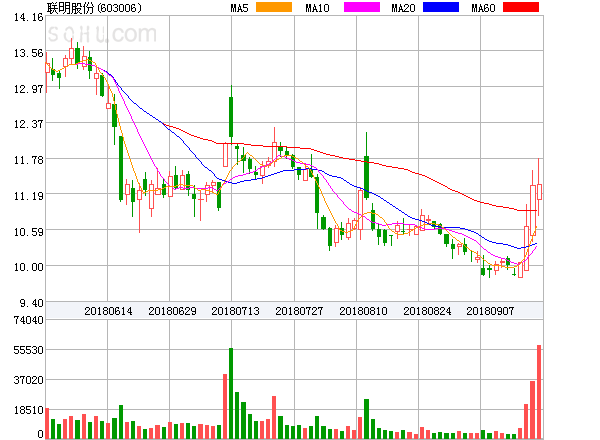This screenshot has width=600, height=440.
Task: Click the 12.97 price axis label
Action: [29, 89]
